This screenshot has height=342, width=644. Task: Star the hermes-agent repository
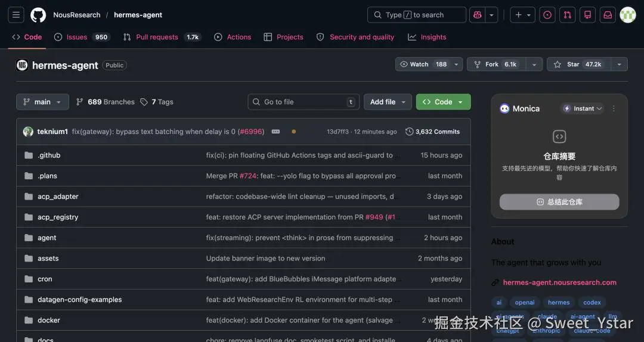tap(579, 64)
